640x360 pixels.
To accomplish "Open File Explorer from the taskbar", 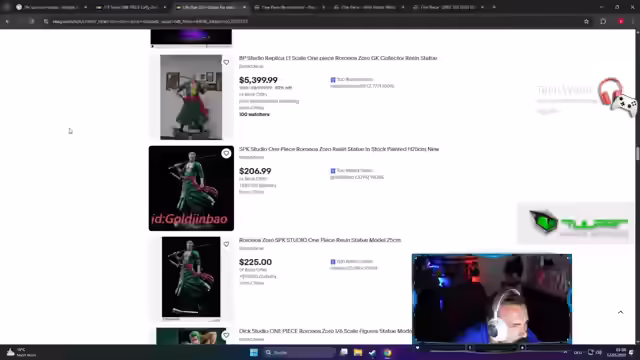I will [358, 352].
